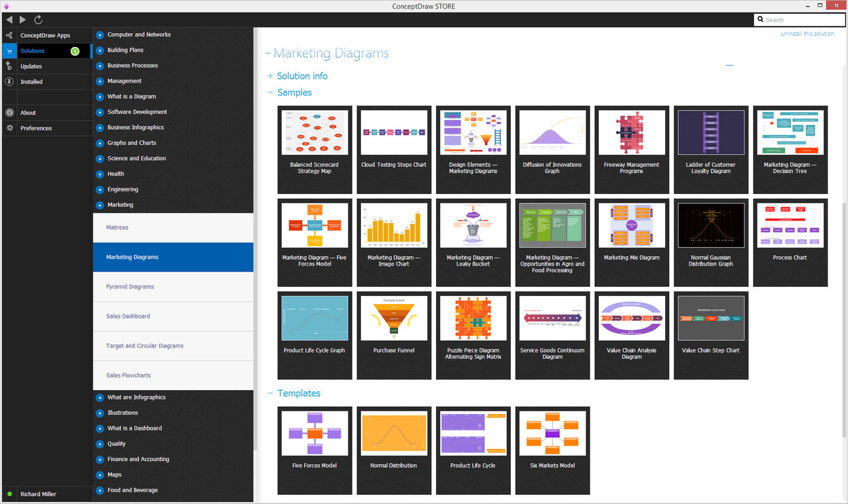Open Marketing Diagram Leaky Bucket sample
848x504 pixels.
pos(473,242)
